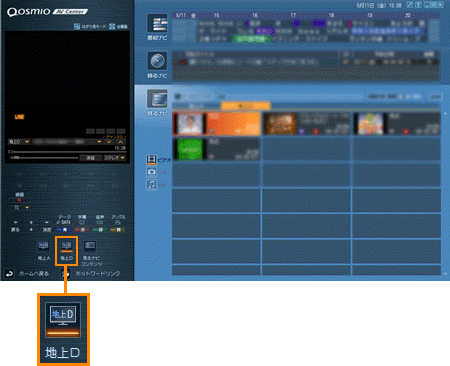
Task: Click the 録画 record button
Action: (x=19, y=200)
